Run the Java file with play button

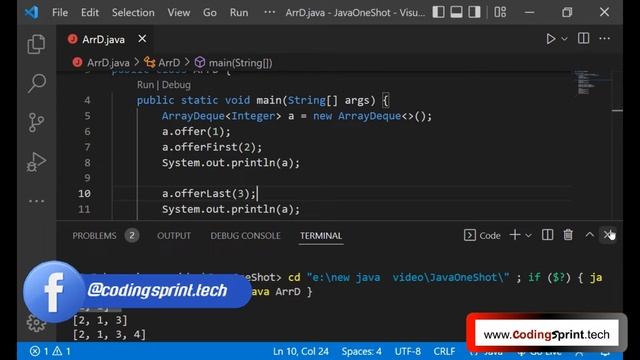(550, 39)
